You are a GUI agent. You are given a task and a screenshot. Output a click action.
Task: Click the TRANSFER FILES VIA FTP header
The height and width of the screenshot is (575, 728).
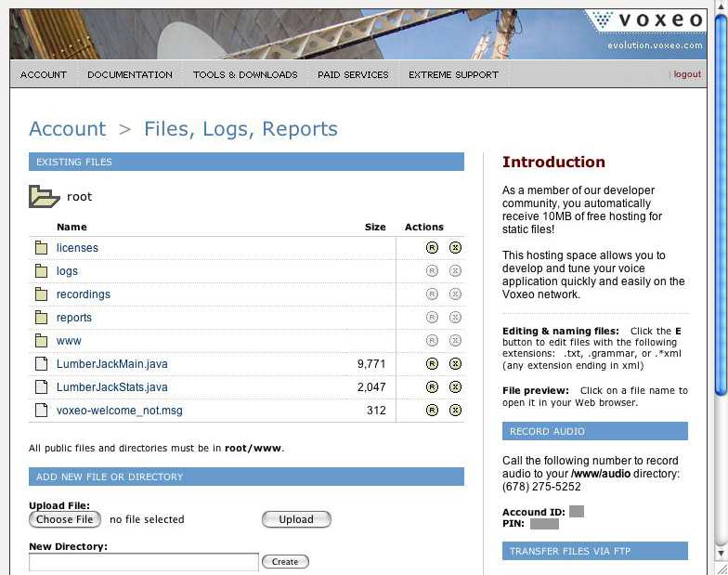[594, 551]
